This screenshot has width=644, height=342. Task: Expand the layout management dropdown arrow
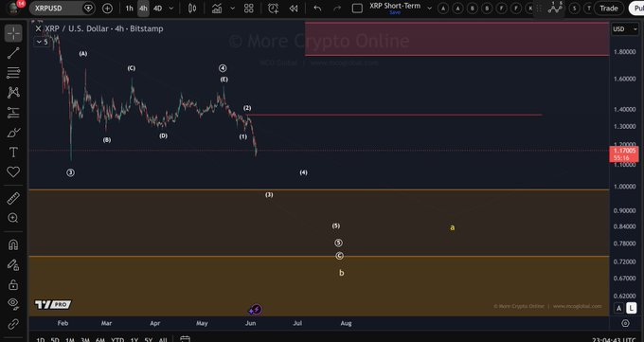click(x=429, y=9)
